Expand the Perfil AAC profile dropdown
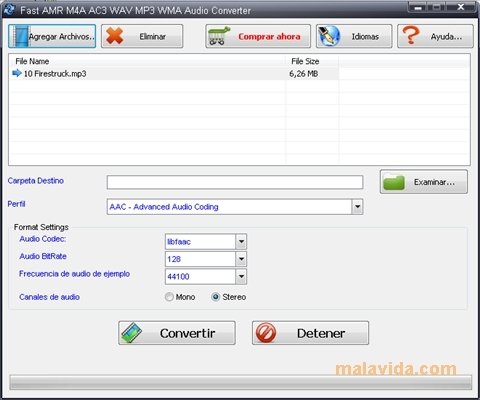This screenshot has width=480, height=400. (357, 207)
